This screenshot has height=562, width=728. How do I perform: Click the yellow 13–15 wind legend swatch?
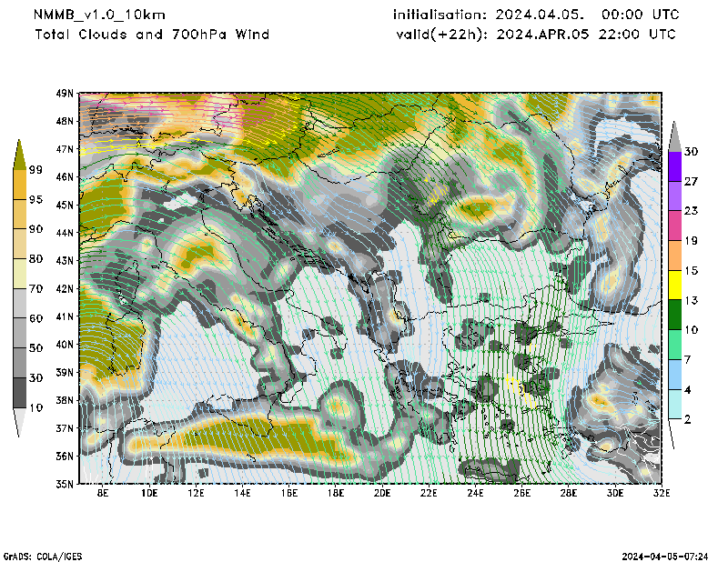pos(675,286)
